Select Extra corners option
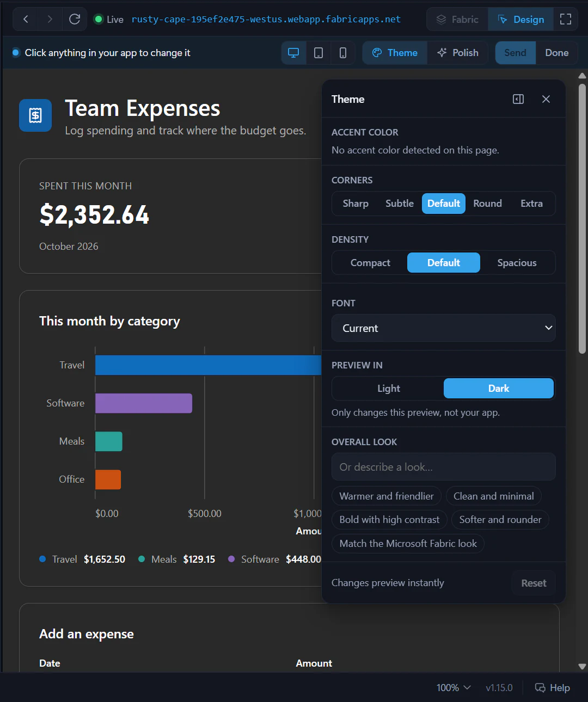The image size is (588, 702). (x=532, y=204)
